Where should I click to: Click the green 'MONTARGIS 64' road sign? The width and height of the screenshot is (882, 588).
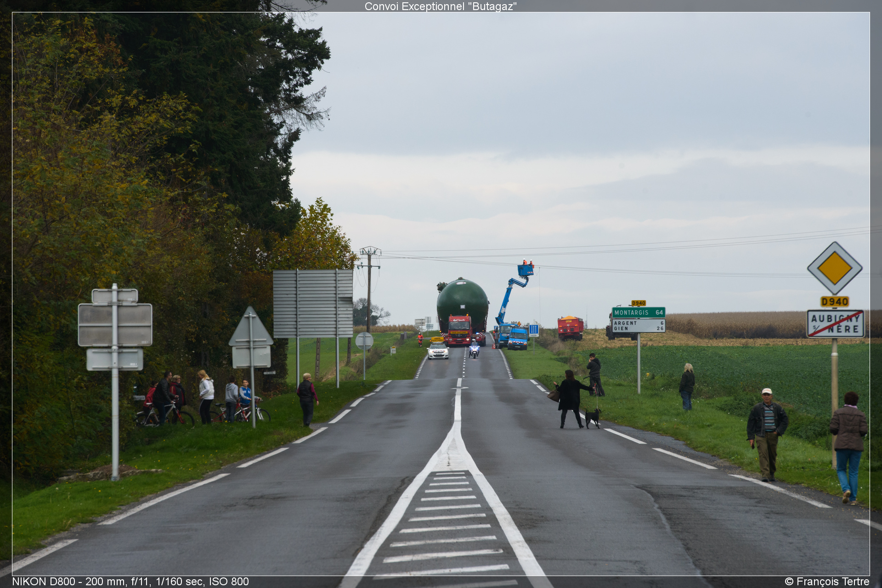coord(639,313)
